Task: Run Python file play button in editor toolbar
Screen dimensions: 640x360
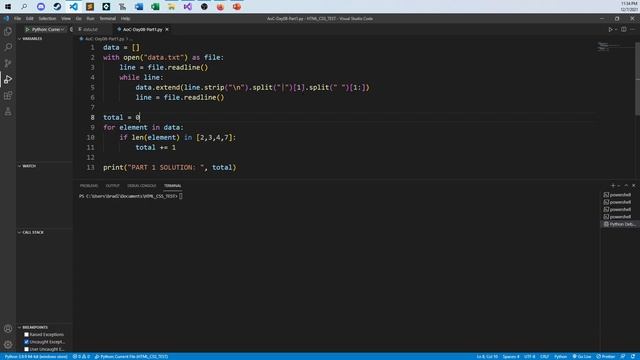Action: click(x=610, y=29)
